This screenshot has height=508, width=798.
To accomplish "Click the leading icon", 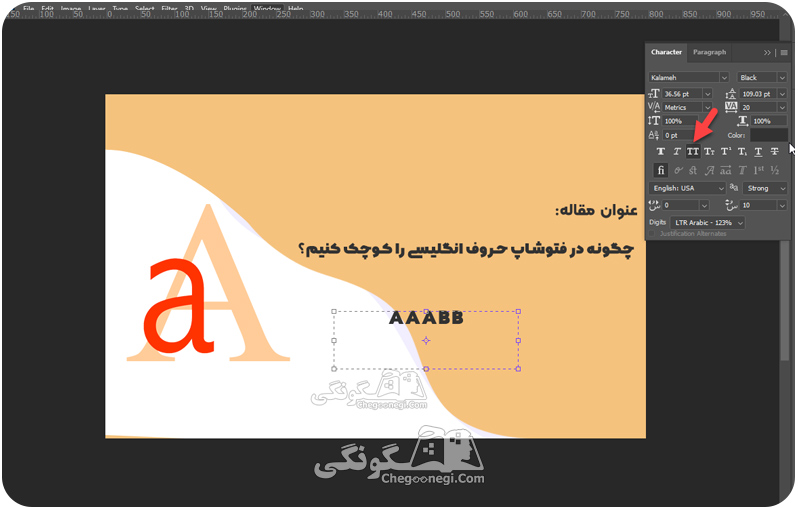I will tap(731, 94).
